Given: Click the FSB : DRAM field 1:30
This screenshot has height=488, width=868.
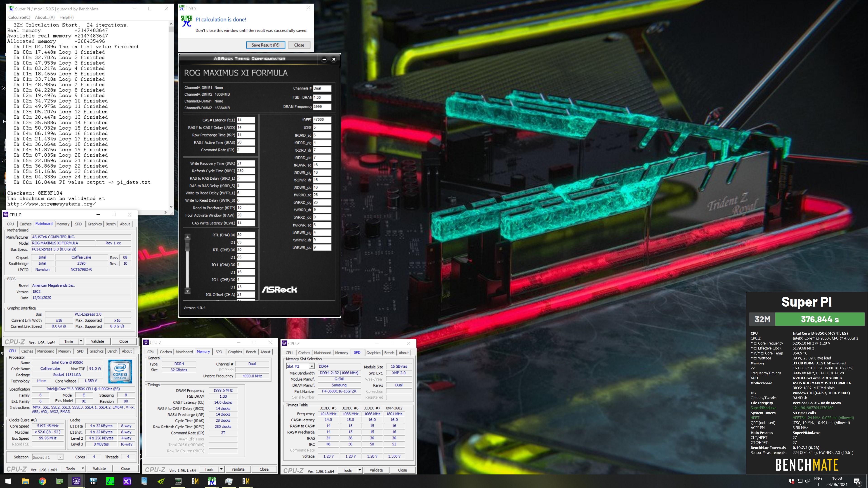Looking at the screenshot, I should (x=322, y=97).
